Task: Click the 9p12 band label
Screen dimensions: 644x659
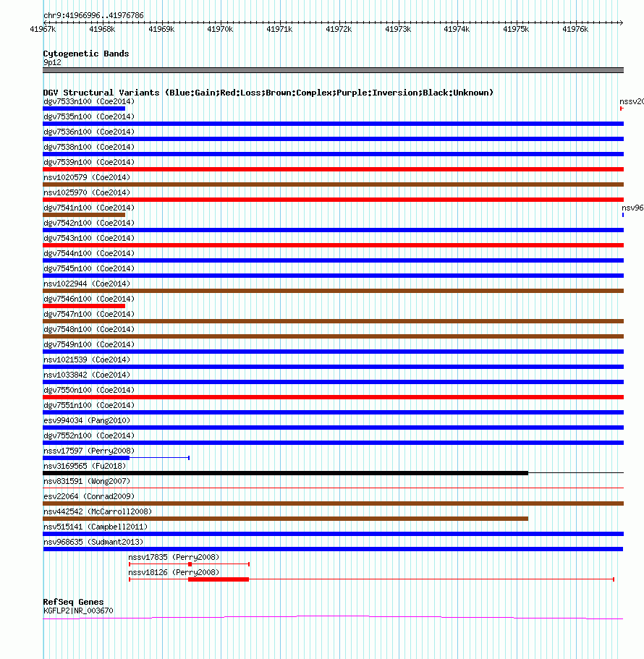Action: click(x=52, y=63)
